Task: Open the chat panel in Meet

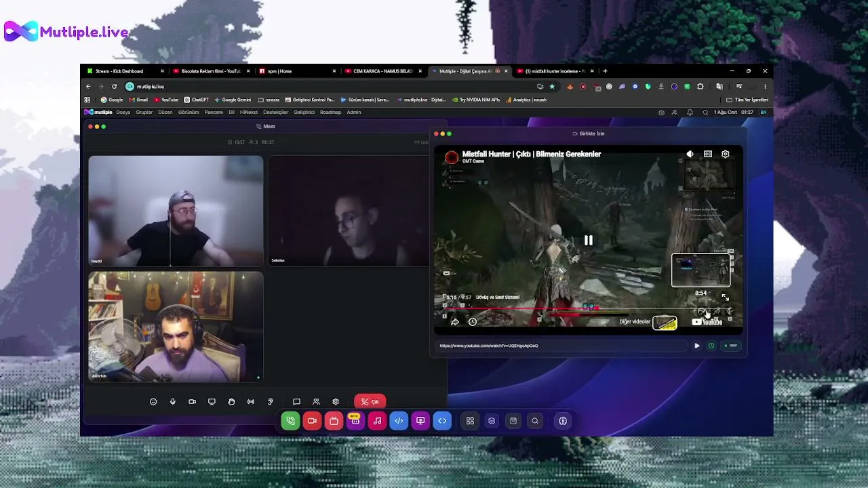Action: coord(296,402)
